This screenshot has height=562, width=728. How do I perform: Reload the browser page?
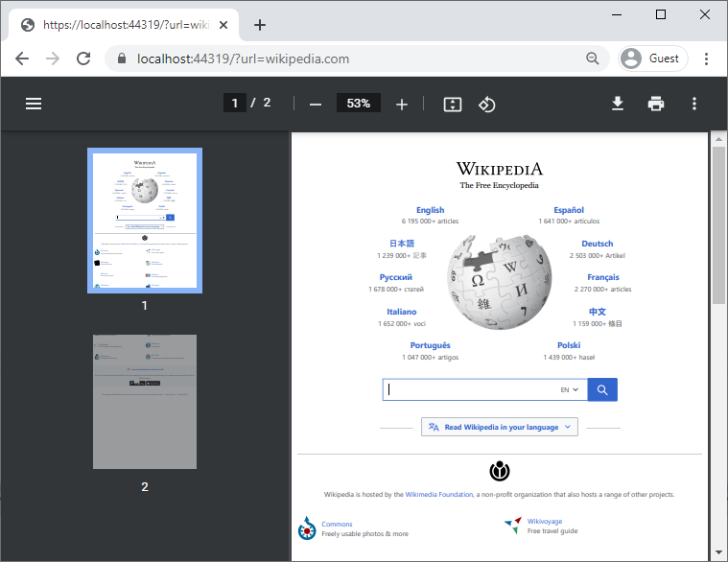[x=83, y=59]
